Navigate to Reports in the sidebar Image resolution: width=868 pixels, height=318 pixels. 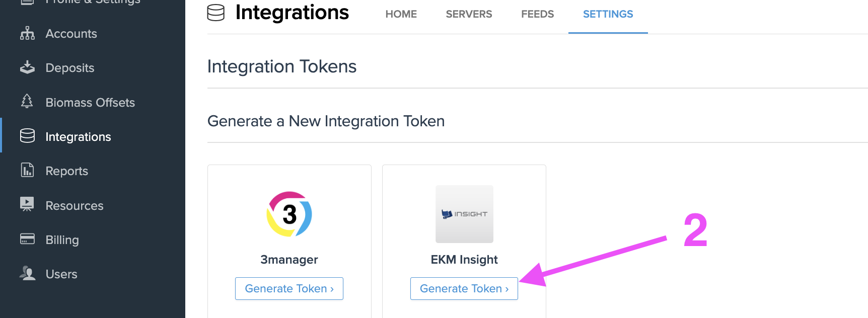pos(66,171)
